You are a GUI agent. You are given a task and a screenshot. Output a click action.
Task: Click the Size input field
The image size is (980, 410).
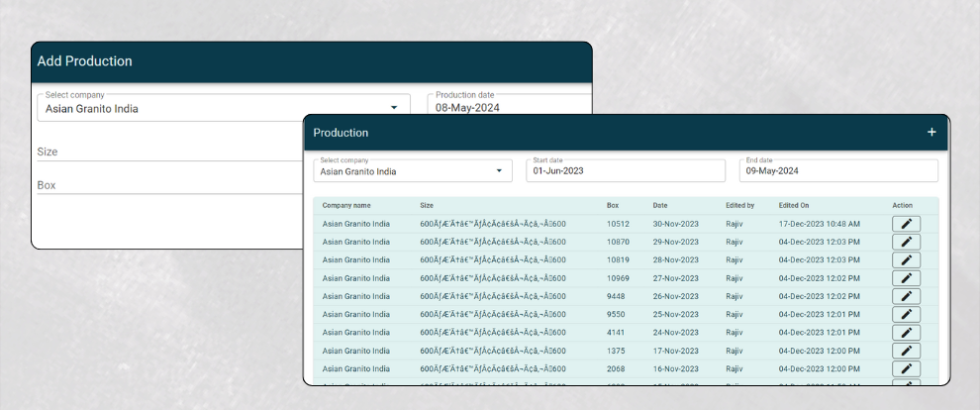[x=168, y=153]
